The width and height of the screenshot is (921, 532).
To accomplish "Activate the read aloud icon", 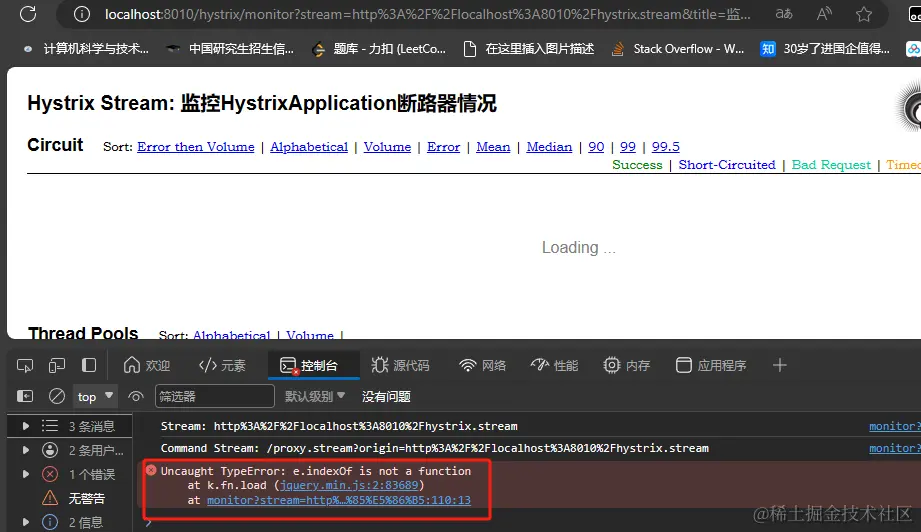I will [x=824, y=14].
